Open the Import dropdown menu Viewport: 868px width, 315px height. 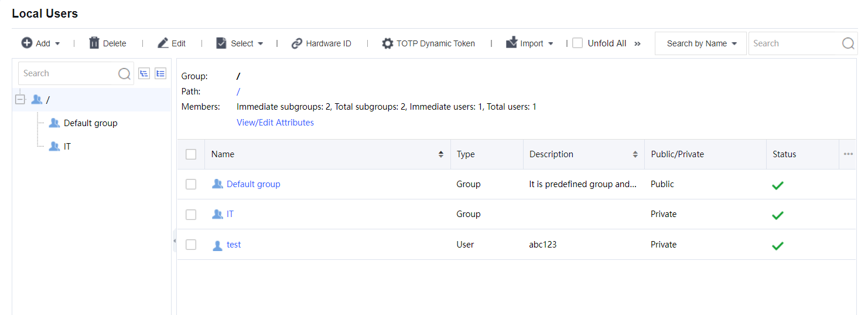tap(530, 43)
